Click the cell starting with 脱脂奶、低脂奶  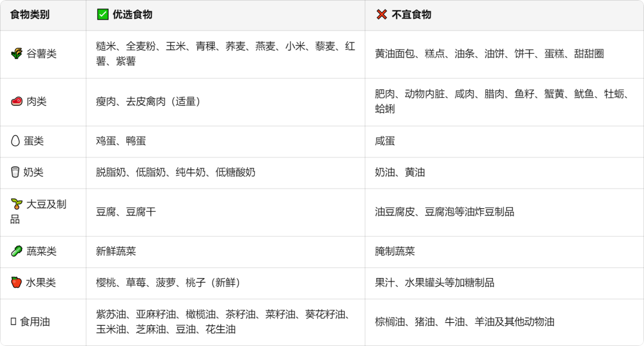coord(225,172)
